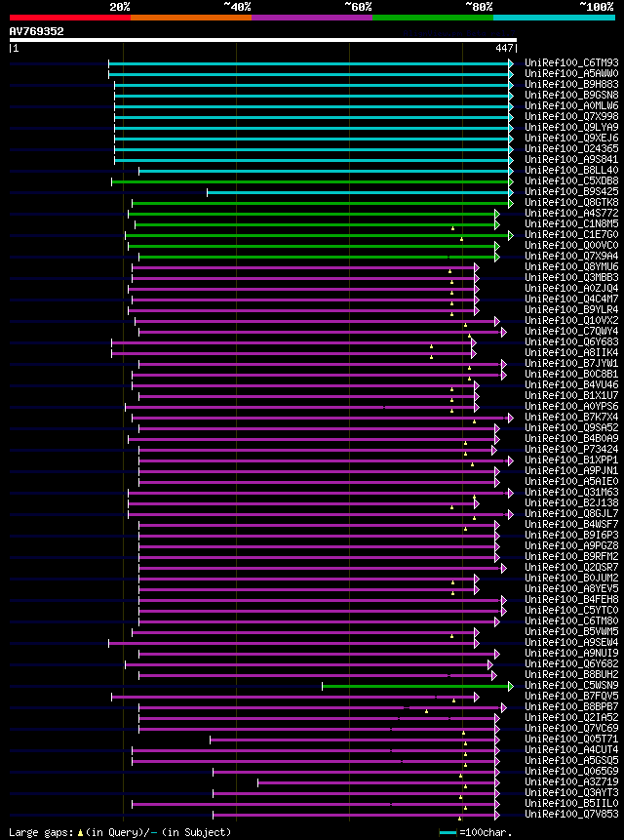Open hit UniRef100_A5AWW0
This screenshot has height=840, width=624.
[571, 74]
